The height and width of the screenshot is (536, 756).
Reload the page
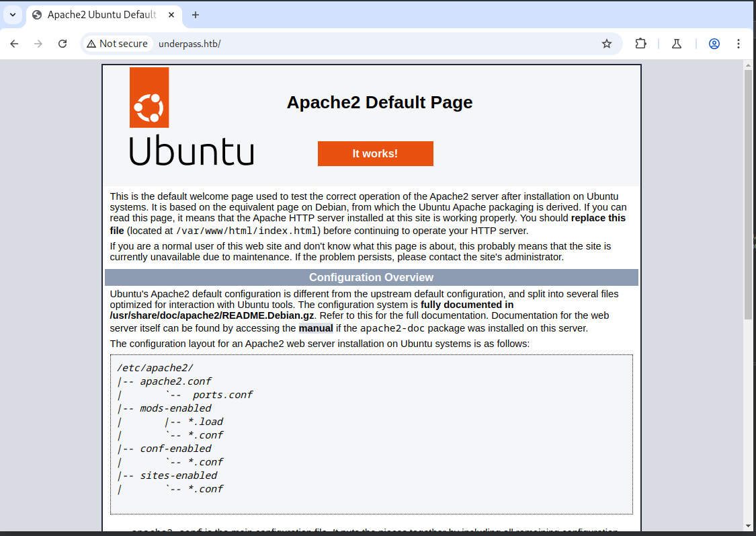62,44
